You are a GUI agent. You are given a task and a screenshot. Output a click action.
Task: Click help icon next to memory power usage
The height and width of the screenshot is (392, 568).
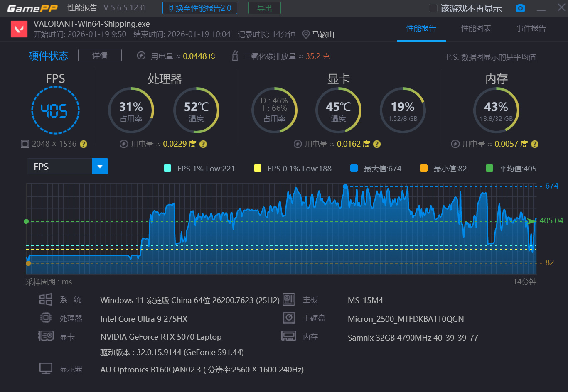pos(535,144)
